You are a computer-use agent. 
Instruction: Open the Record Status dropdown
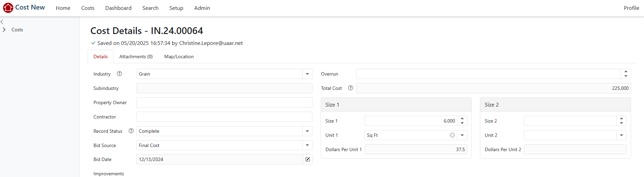point(307,131)
